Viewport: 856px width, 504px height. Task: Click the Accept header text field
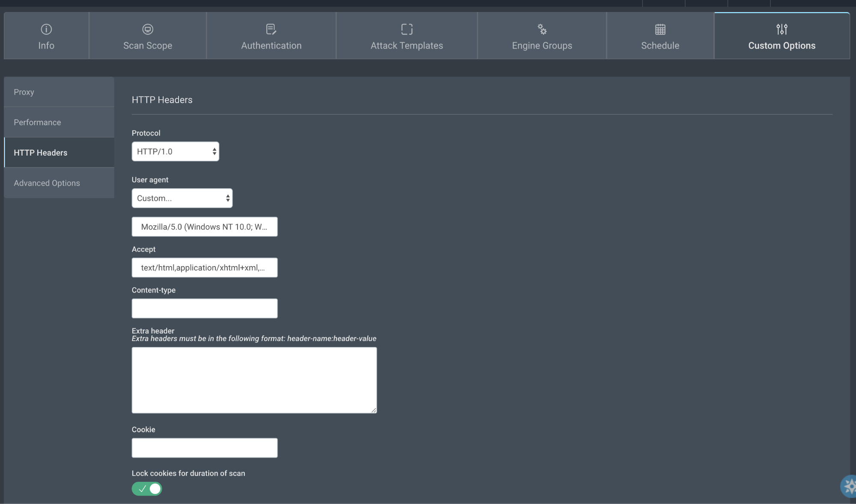204,267
